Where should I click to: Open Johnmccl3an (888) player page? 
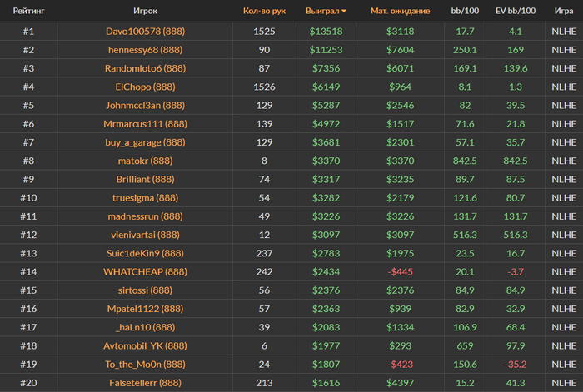pyautogui.click(x=145, y=106)
